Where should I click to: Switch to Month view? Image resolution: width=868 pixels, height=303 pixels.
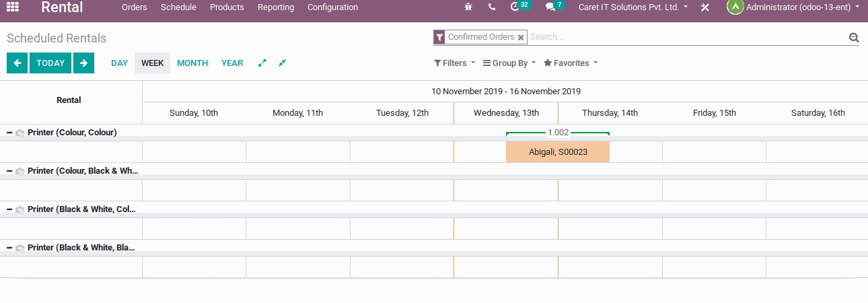tap(192, 63)
